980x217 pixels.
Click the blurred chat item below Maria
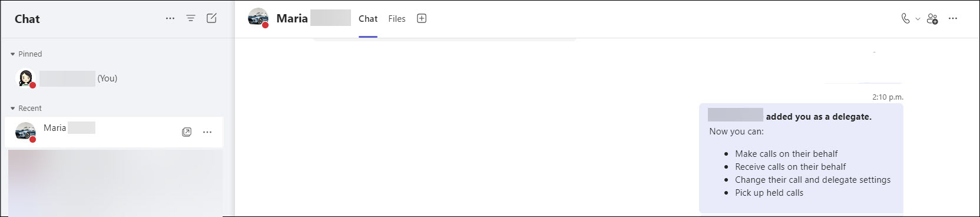pyautogui.click(x=115, y=183)
